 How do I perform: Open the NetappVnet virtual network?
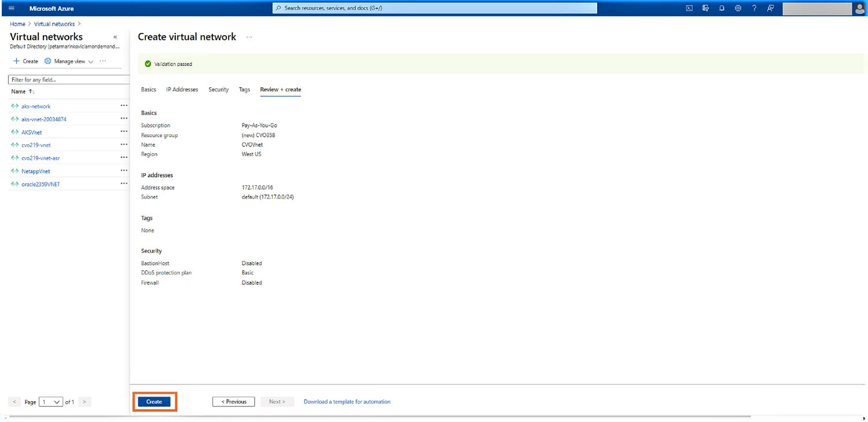tap(35, 171)
